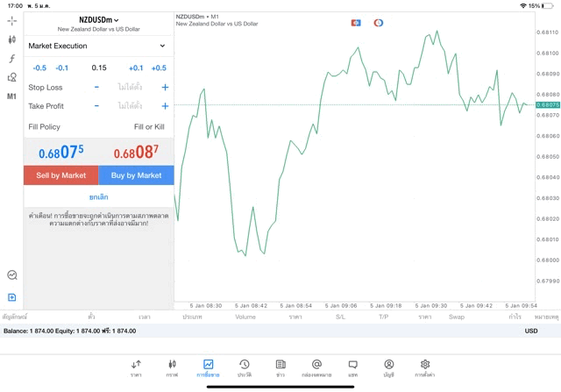Open the กล่องจดหมาย mailbox tab
The height and width of the screenshot is (392, 561).
[316, 368]
